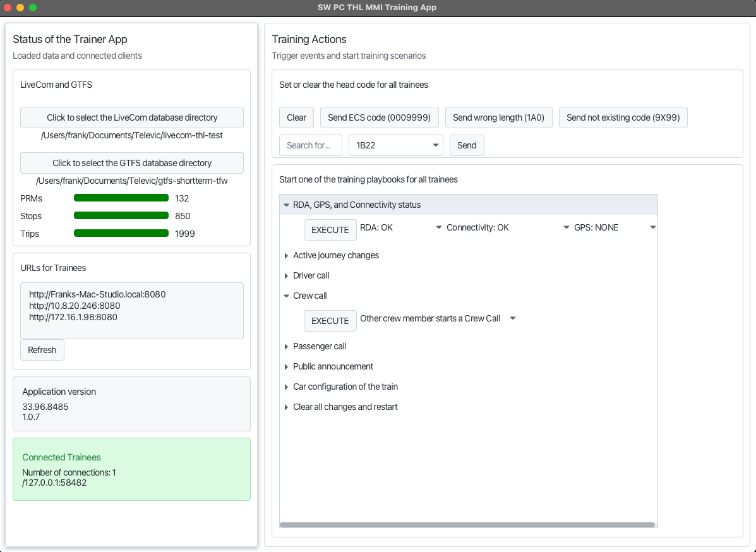Click the green macOS zoom window button
The width and height of the screenshot is (756, 552).
[33, 8]
